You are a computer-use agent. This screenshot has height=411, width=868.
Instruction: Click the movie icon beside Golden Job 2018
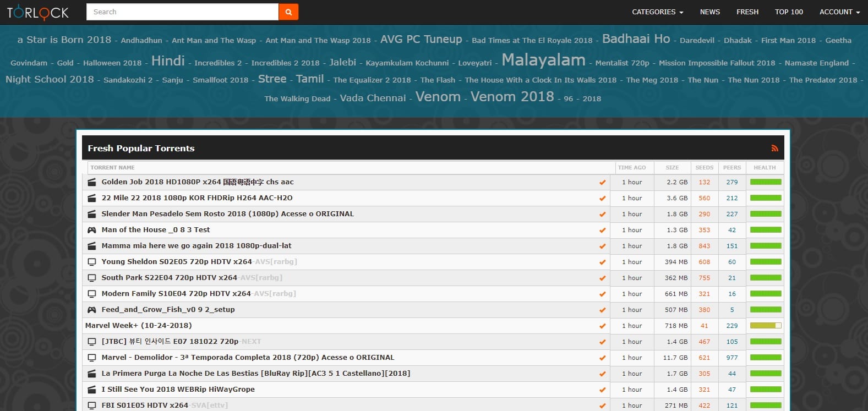point(92,182)
